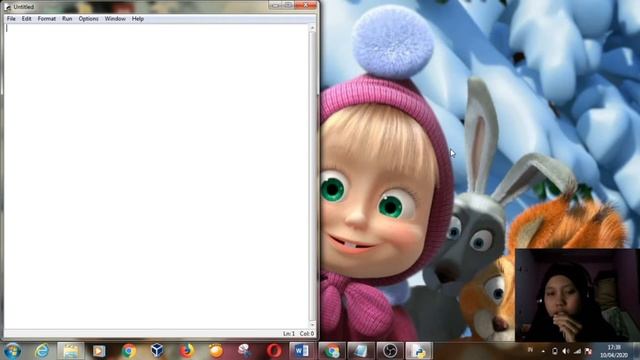This screenshot has height=360, width=640.
Task: Open the File menu
Action: click(11, 19)
